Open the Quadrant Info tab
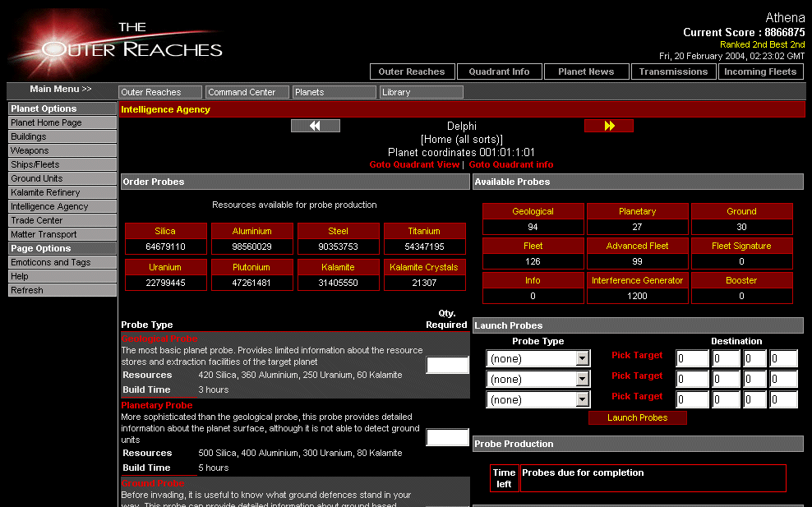 click(x=500, y=71)
